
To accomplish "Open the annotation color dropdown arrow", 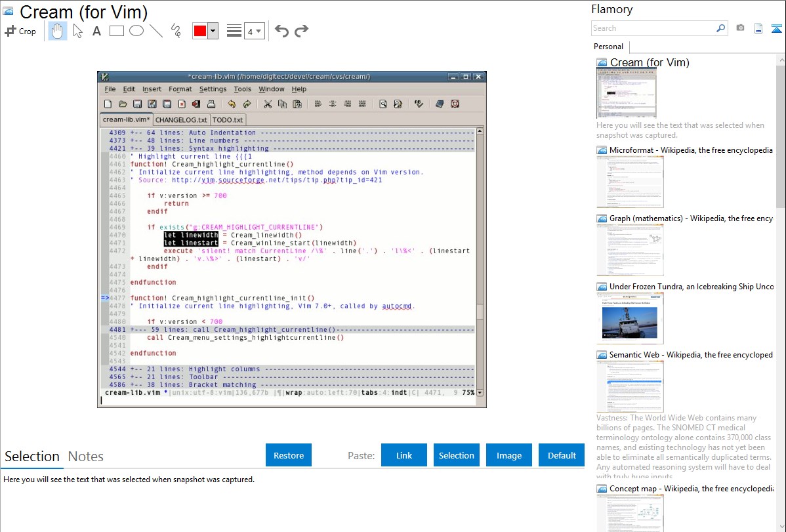I will pos(213,31).
